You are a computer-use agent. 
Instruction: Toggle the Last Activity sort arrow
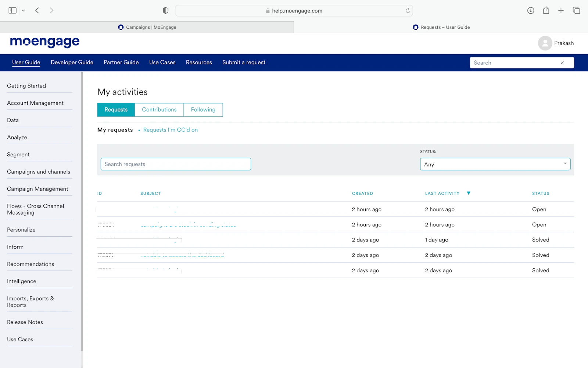point(469,193)
